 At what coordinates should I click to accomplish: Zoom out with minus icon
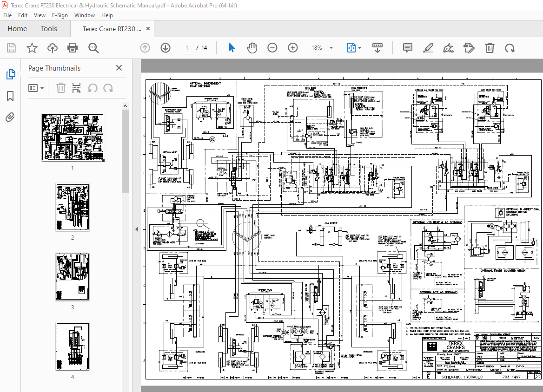[x=272, y=48]
